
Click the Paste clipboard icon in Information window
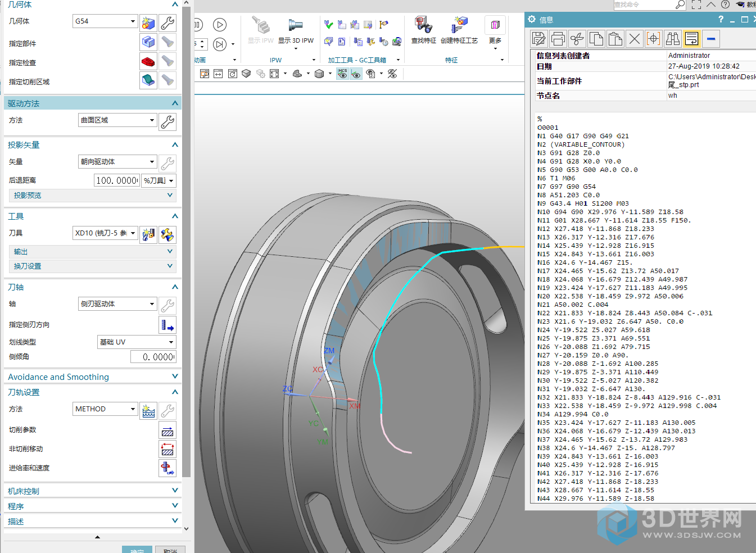tap(615, 39)
